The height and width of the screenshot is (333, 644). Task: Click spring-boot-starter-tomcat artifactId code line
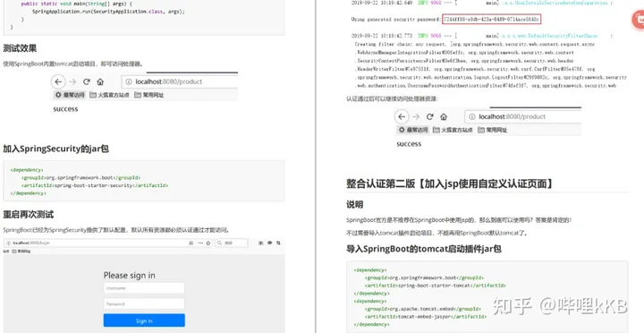tap(435, 286)
